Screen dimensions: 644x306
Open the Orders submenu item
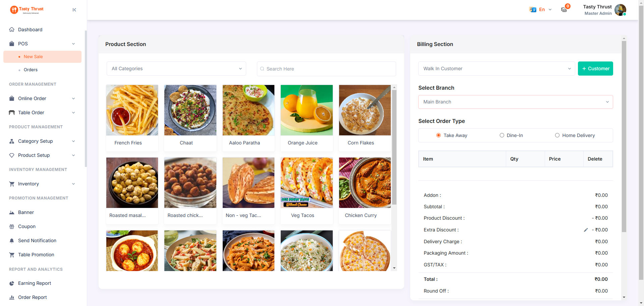(31, 70)
